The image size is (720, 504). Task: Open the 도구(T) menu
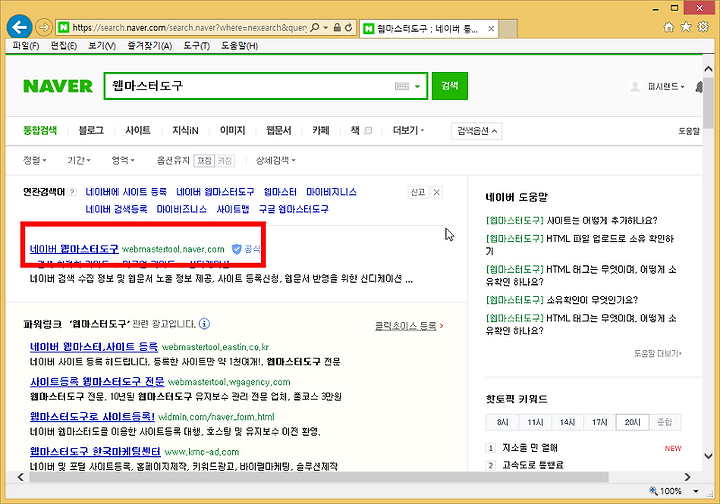[196, 46]
